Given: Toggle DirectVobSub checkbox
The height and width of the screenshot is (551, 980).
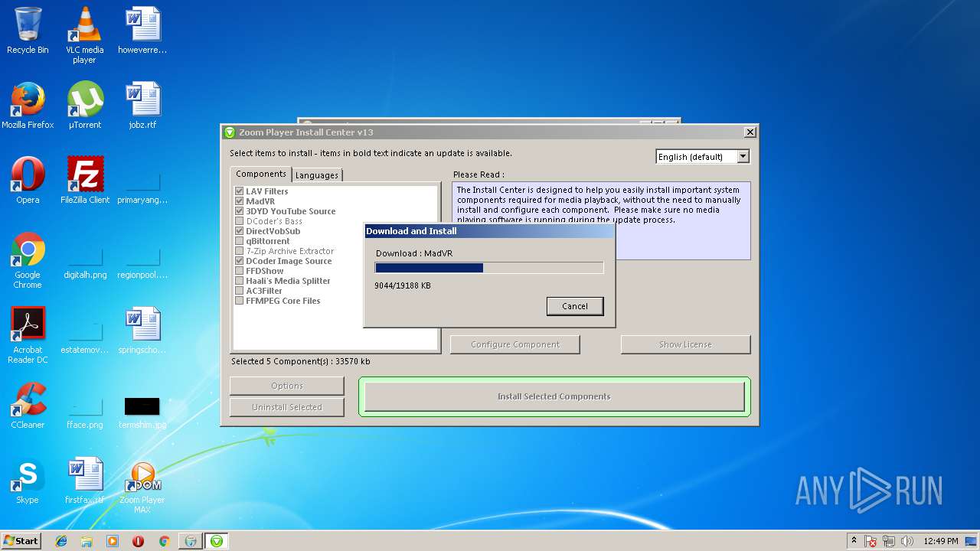Looking at the screenshot, I should 240,231.
